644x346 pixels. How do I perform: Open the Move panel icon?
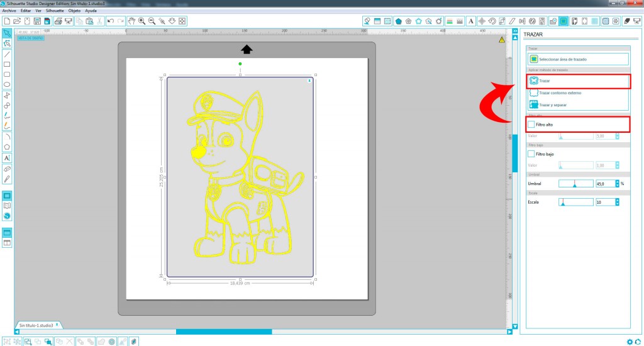tap(481, 21)
